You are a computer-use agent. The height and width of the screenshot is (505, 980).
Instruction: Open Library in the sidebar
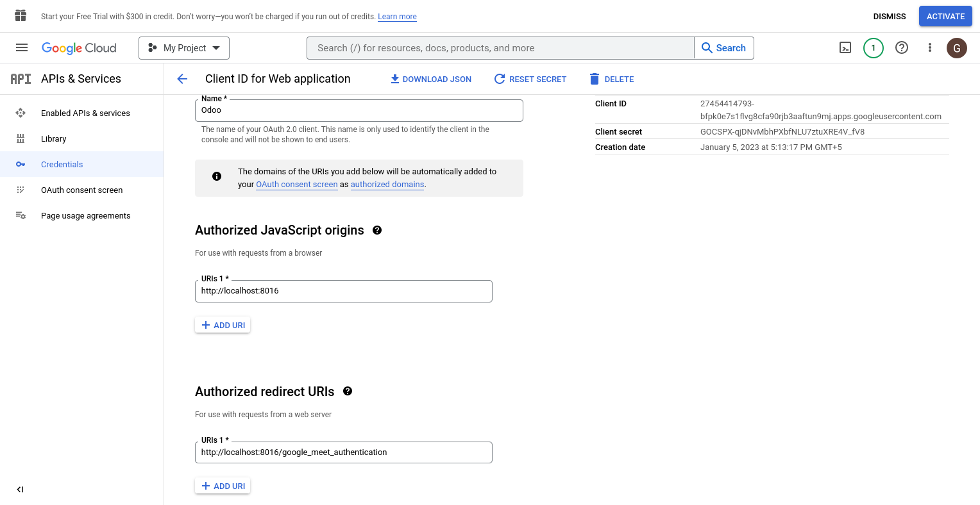pos(53,138)
